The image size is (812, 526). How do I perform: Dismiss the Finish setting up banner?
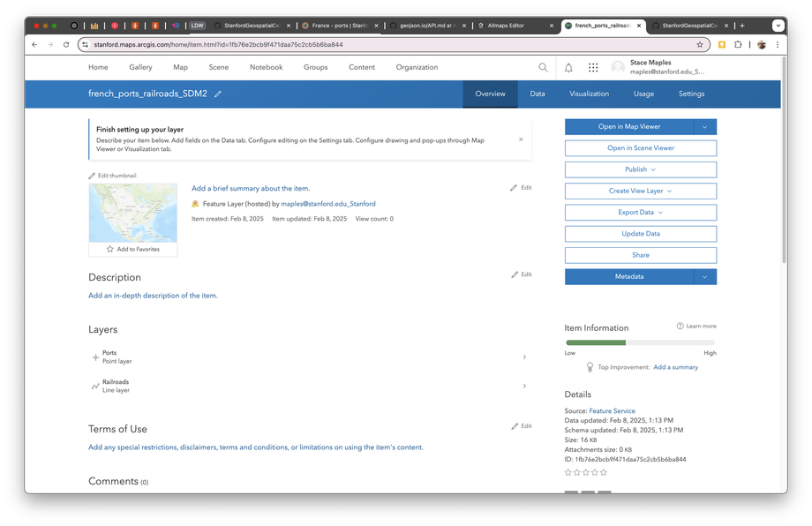tap(521, 139)
